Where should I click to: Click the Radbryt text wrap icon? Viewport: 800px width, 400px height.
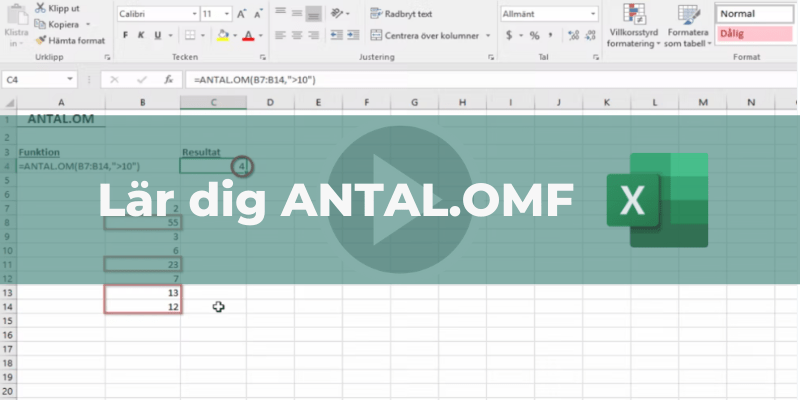[x=375, y=14]
